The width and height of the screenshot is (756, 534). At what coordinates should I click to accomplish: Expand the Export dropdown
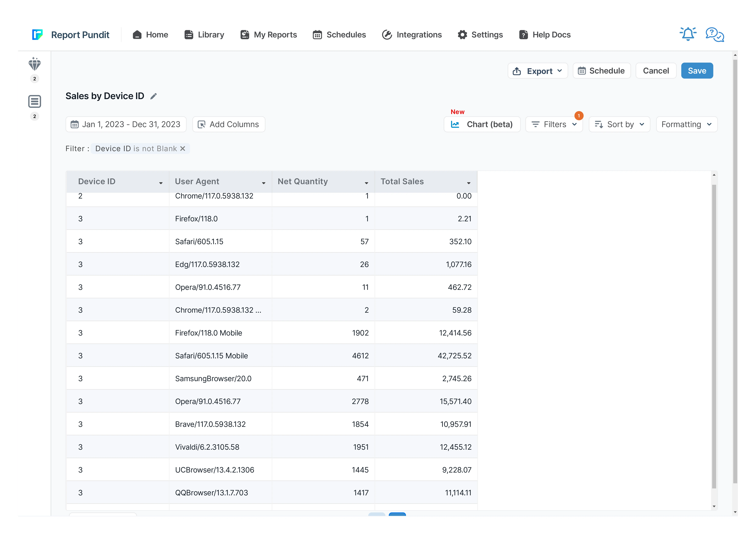pos(538,71)
